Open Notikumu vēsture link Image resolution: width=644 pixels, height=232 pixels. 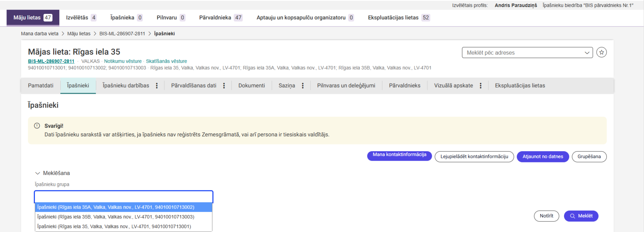(123, 61)
